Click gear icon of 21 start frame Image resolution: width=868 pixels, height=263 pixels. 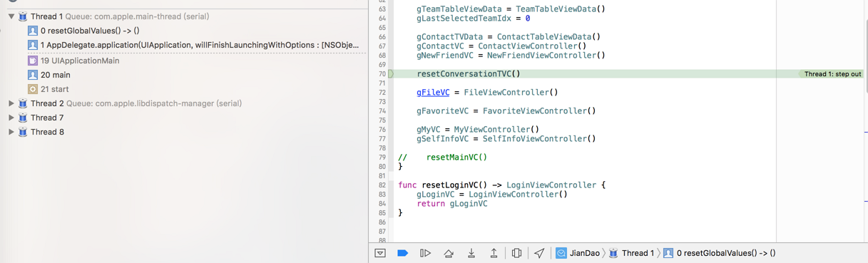point(33,89)
